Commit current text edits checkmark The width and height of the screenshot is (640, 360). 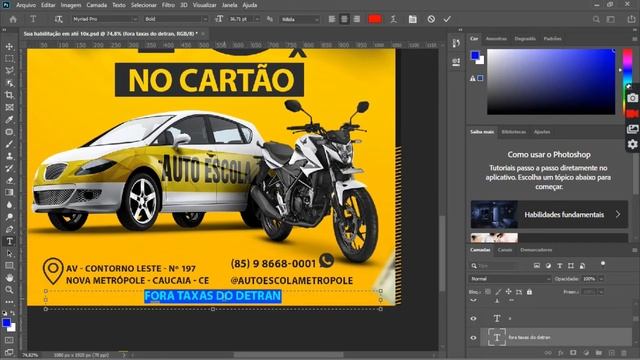(447, 19)
